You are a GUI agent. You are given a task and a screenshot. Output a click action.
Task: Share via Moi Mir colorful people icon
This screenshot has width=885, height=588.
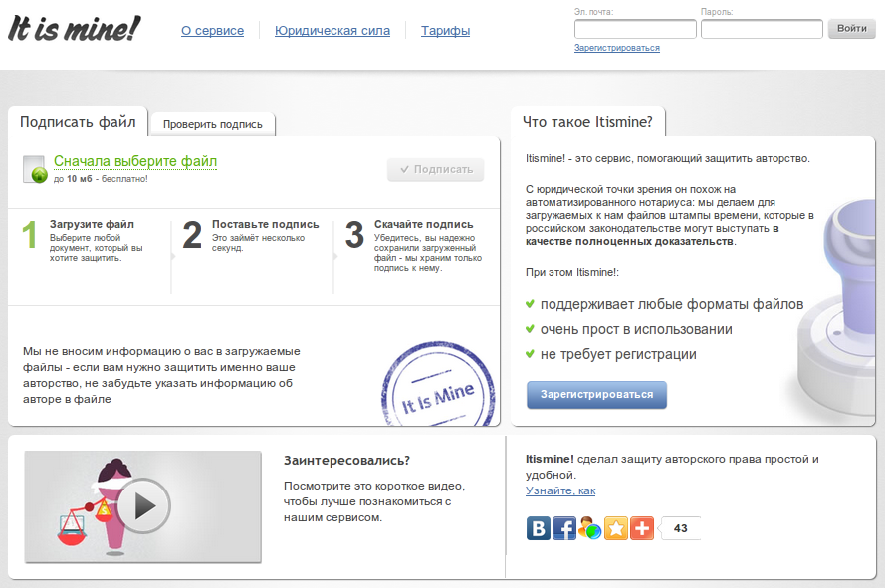click(590, 528)
